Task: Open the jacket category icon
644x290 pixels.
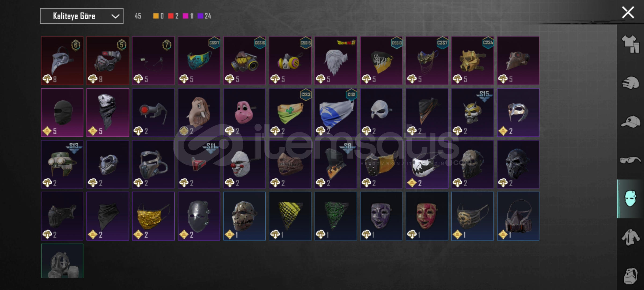Action: tap(630, 237)
